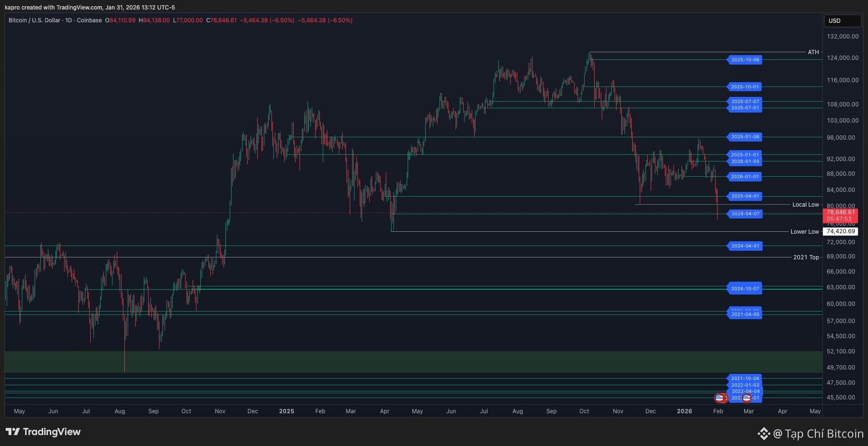
Task: Select the Local Low line label
Action: (x=805, y=205)
